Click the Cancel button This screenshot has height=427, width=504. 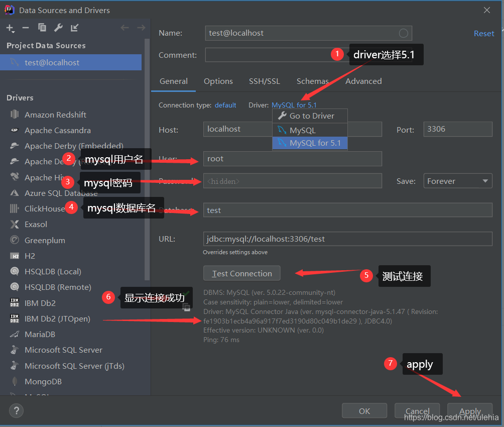[417, 411]
